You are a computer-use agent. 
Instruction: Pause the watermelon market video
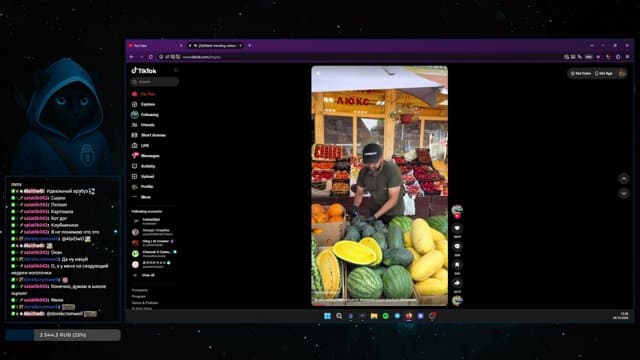pos(380,186)
